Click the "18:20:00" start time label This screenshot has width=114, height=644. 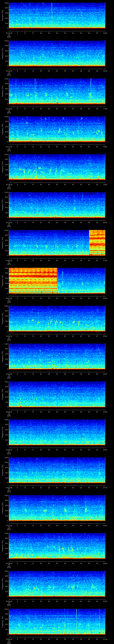(9, 260)
